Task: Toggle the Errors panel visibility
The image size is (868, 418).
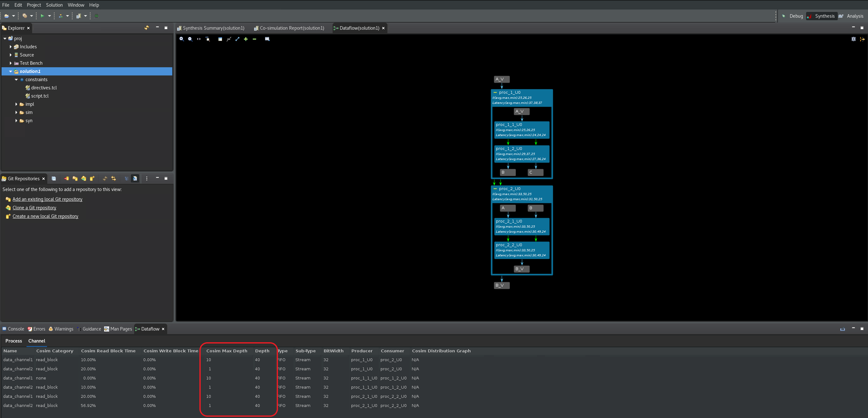Action: 39,329
